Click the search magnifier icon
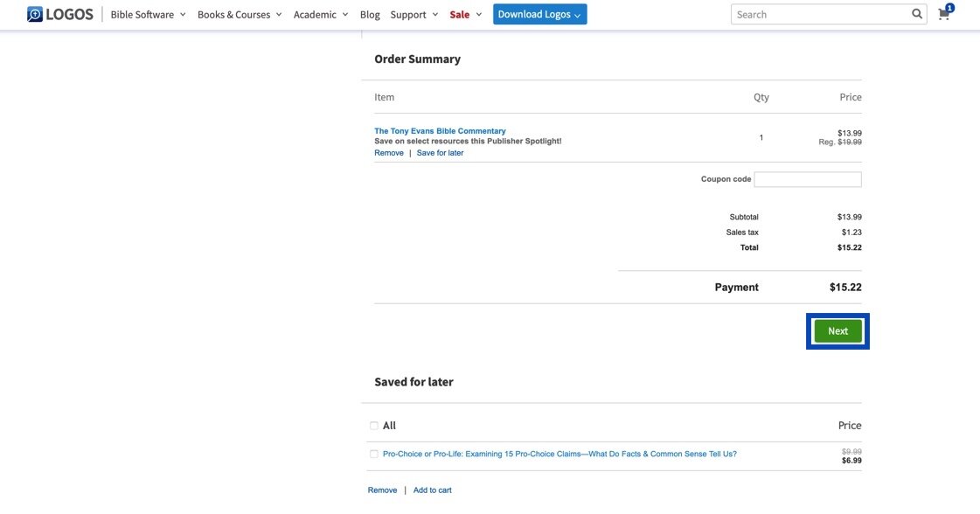Viewport: 980px width, 514px height. point(917,14)
